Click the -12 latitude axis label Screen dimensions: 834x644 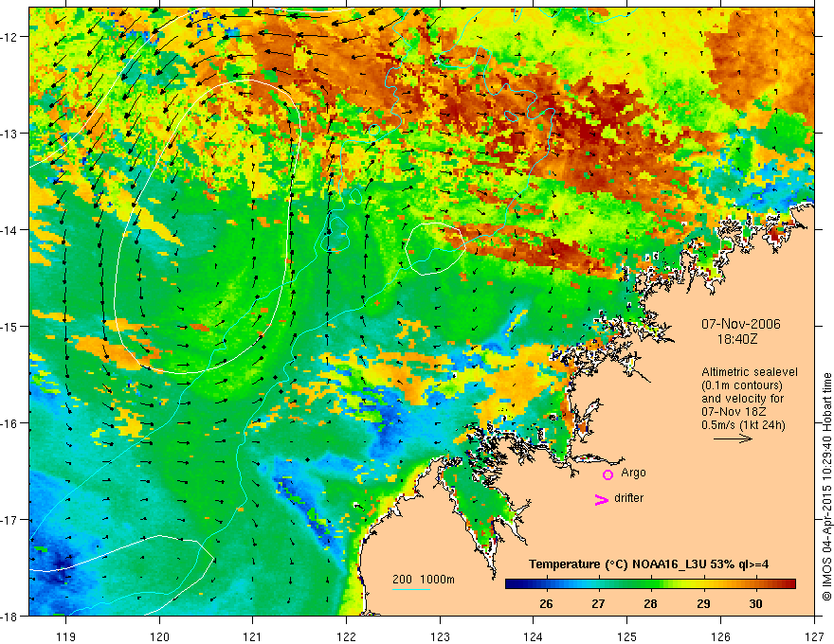pyautogui.click(x=10, y=37)
